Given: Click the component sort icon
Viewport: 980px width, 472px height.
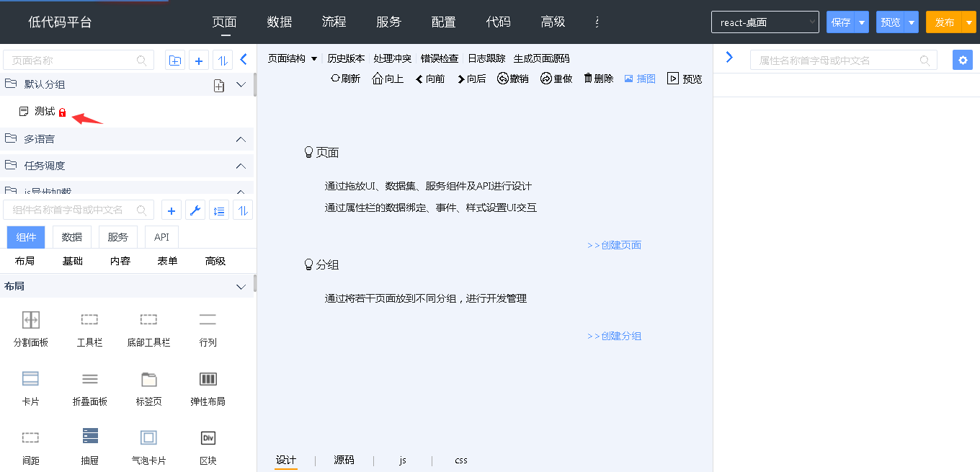Looking at the screenshot, I should [x=244, y=210].
